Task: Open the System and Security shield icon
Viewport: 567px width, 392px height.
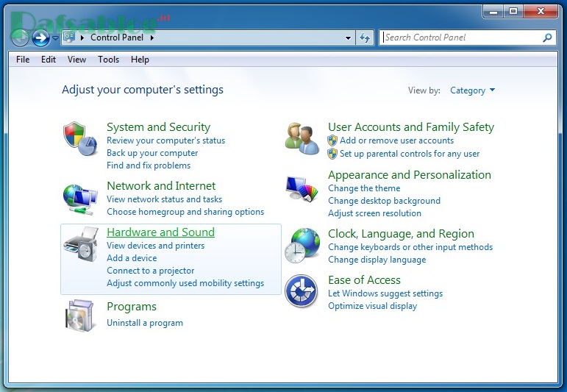Action: tap(80, 139)
